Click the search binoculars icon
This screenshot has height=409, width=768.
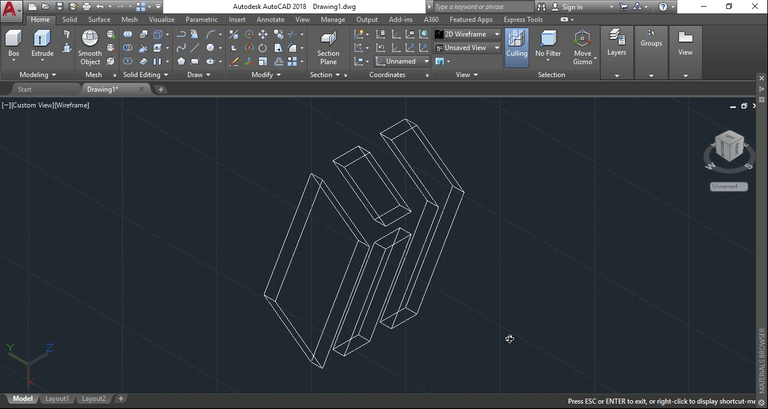pyautogui.click(x=541, y=7)
